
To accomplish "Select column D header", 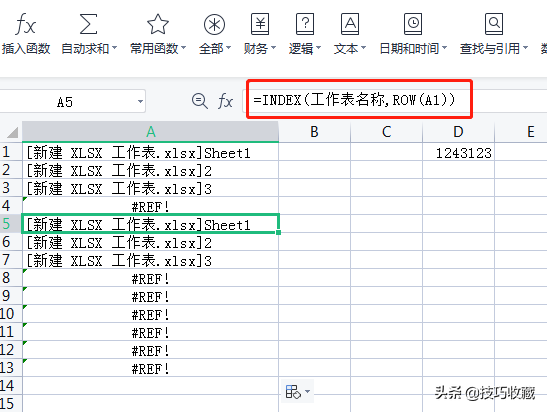I will pyautogui.click(x=458, y=132).
